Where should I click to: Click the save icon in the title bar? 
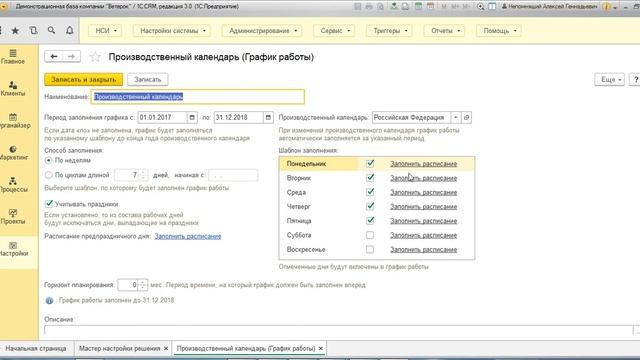pos(358,7)
